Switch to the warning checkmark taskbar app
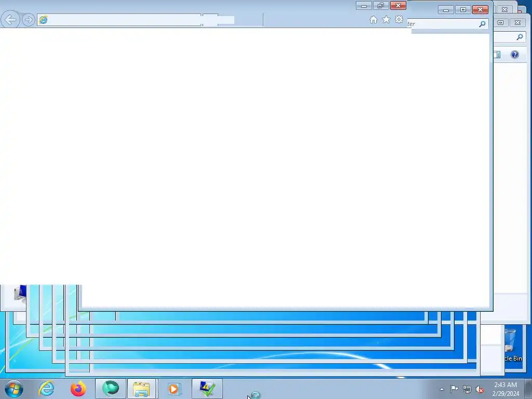The height and width of the screenshot is (399, 532). point(207,389)
